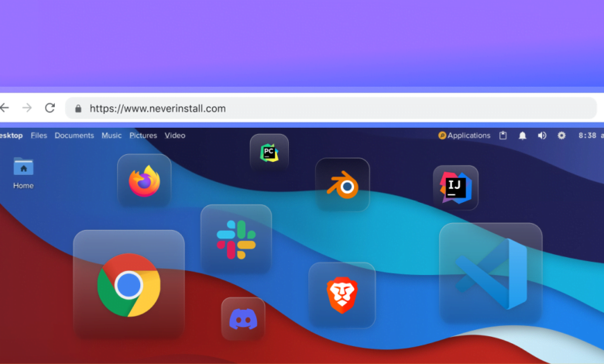Open Pictures from the top panel
The height and width of the screenshot is (364, 604).
tap(143, 136)
